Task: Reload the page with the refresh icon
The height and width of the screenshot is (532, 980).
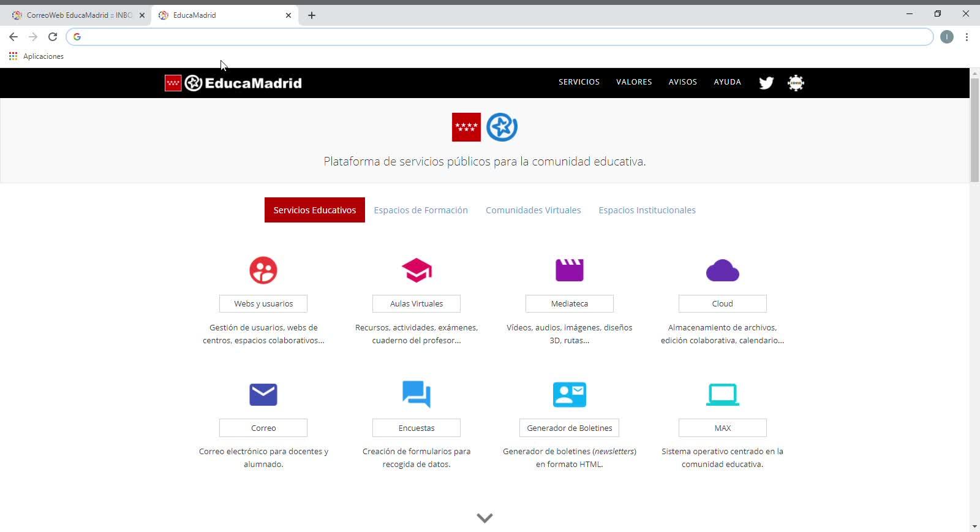Action: pyautogui.click(x=53, y=37)
